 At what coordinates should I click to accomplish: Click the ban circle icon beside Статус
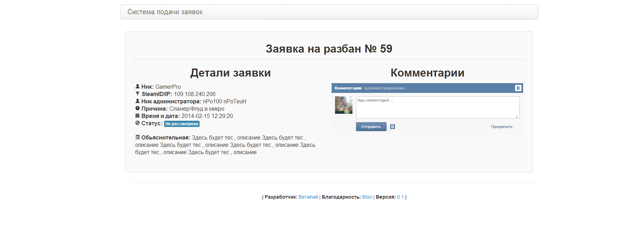pyautogui.click(x=138, y=123)
